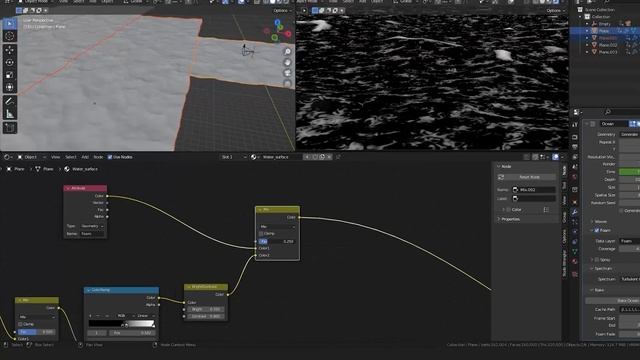This screenshot has width=640, height=360.
Task: Enable Use Nodes checkbox
Action: click(x=109, y=157)
